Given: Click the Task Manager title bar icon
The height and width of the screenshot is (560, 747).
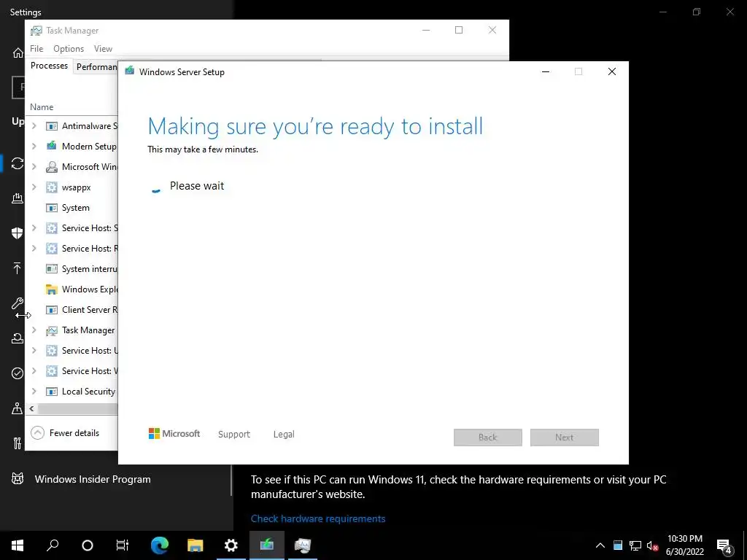Looking at the screenshot, I should tap(36, 31).
